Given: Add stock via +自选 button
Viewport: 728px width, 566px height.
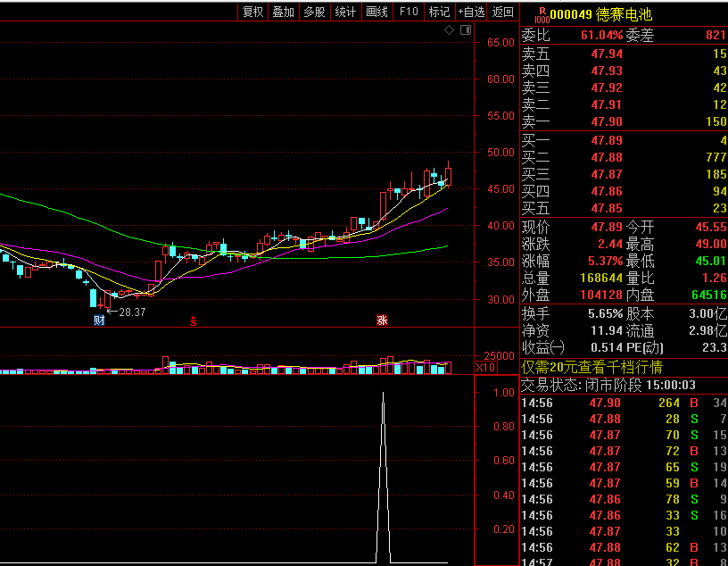Looking at the screenshot, I should point(471,12).
